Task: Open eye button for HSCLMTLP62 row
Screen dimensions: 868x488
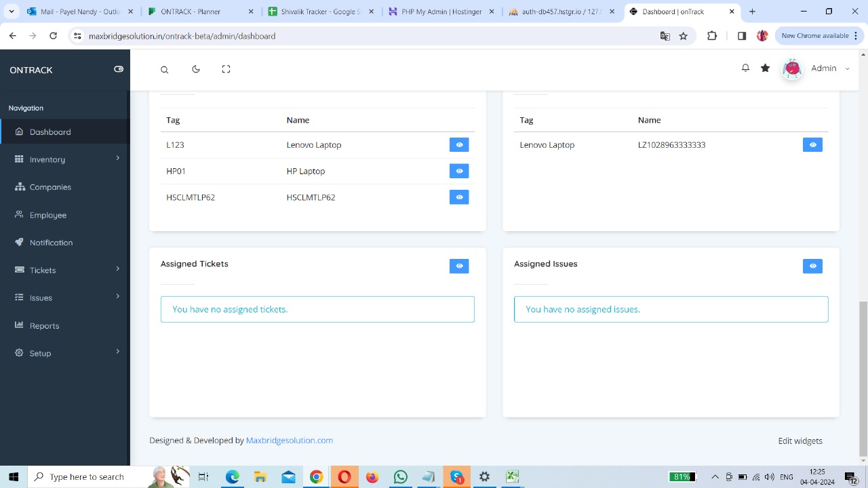Action: [459, 197]
